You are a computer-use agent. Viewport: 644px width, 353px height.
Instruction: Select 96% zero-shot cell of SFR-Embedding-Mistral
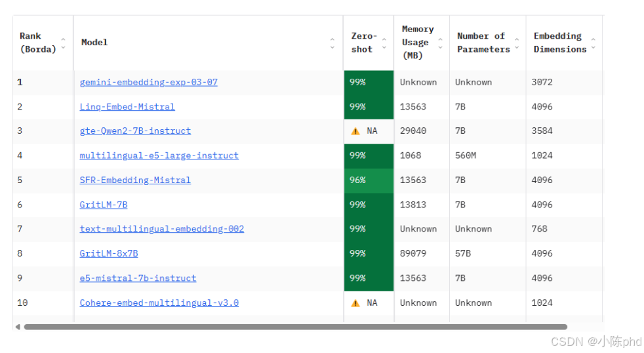(x=369, y=180)
